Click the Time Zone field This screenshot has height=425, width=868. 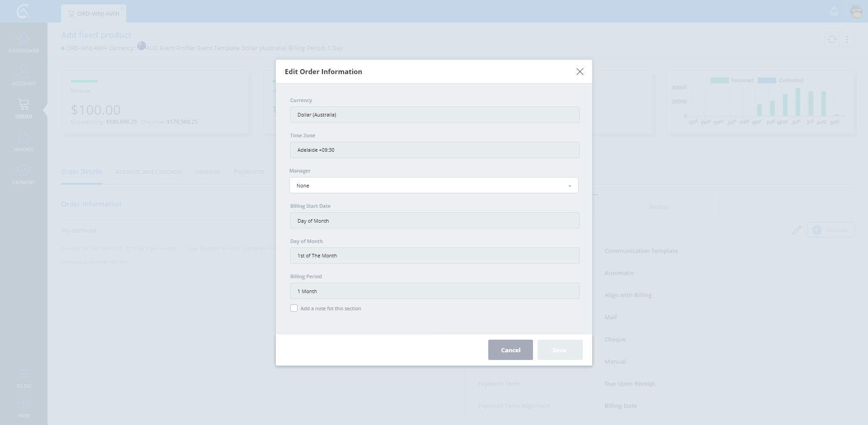click(x=434, y=150)
